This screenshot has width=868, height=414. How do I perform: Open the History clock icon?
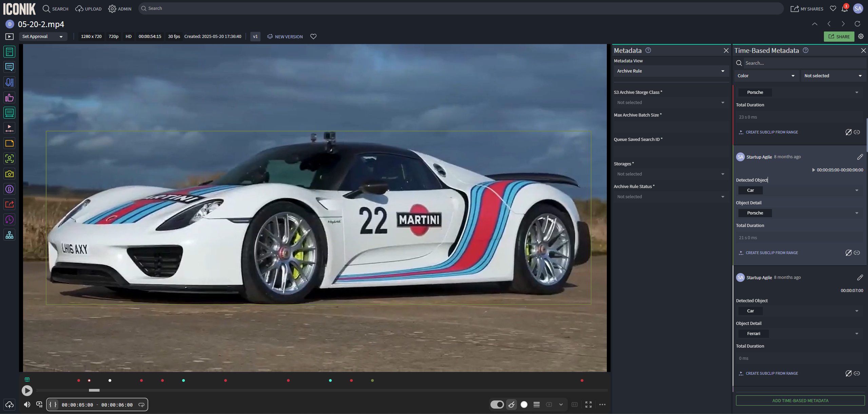(9, 220)
